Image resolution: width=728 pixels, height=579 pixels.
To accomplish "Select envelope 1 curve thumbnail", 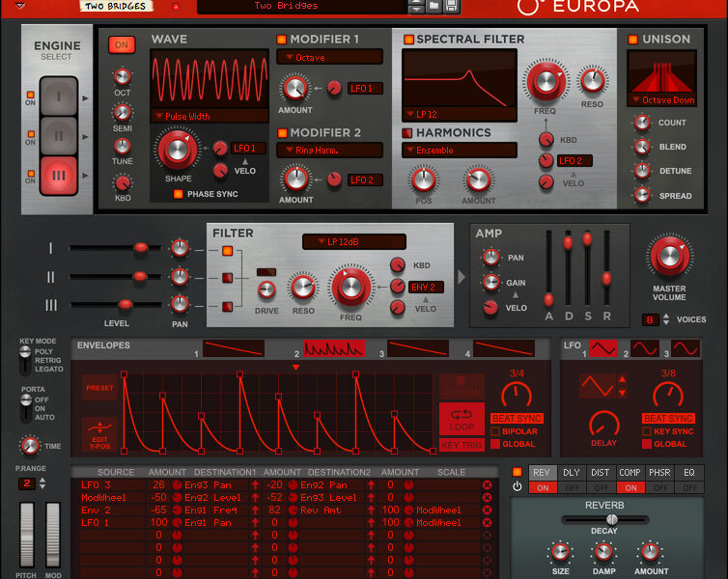I will coord(234,348).
